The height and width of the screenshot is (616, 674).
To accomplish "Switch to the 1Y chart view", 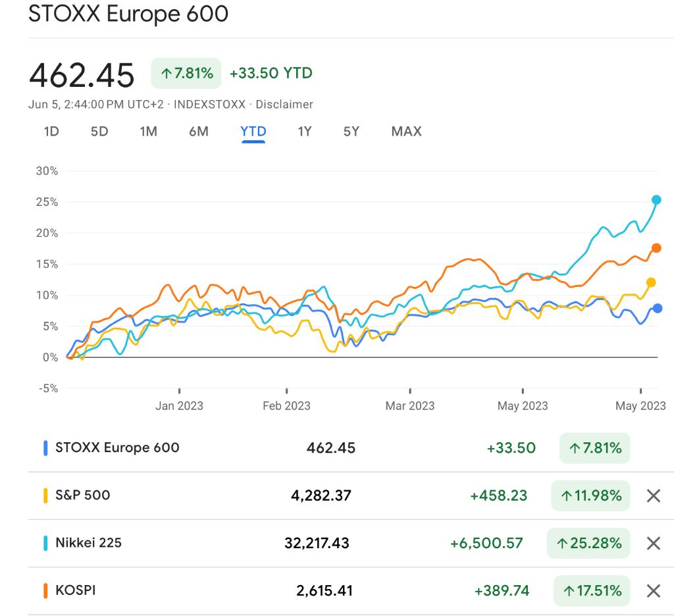I will 305,132.
